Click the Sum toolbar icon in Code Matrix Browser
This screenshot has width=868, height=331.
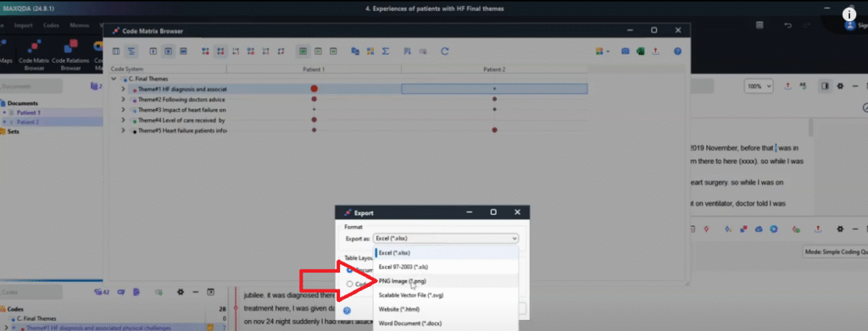click(x=386, y=52)
